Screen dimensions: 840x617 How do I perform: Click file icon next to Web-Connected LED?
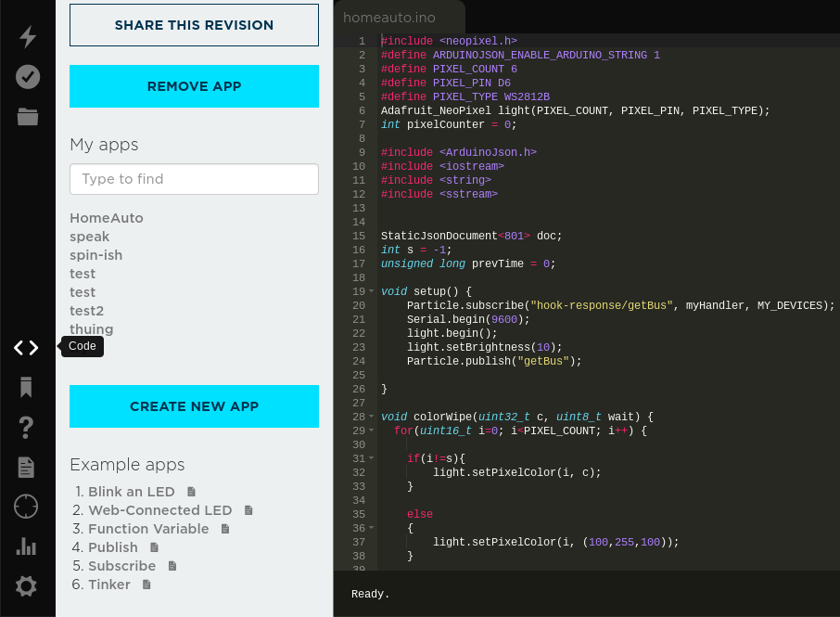coord(248,510)
